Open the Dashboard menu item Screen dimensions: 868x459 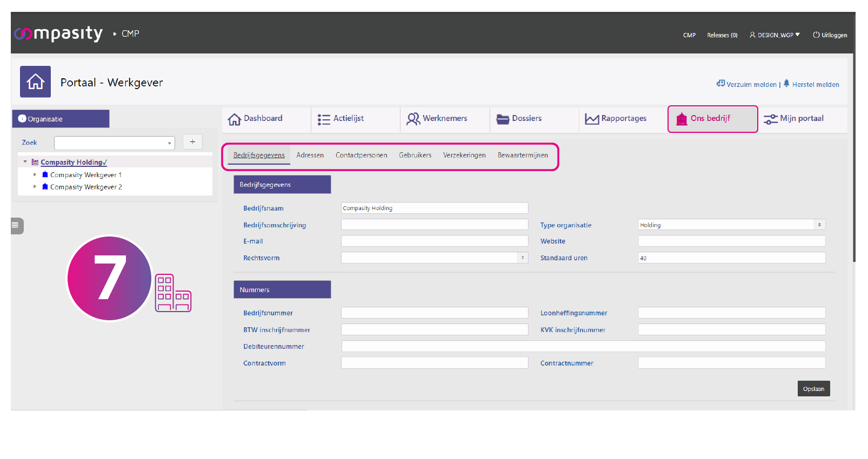pyautogui.click(x=266, y=119)
